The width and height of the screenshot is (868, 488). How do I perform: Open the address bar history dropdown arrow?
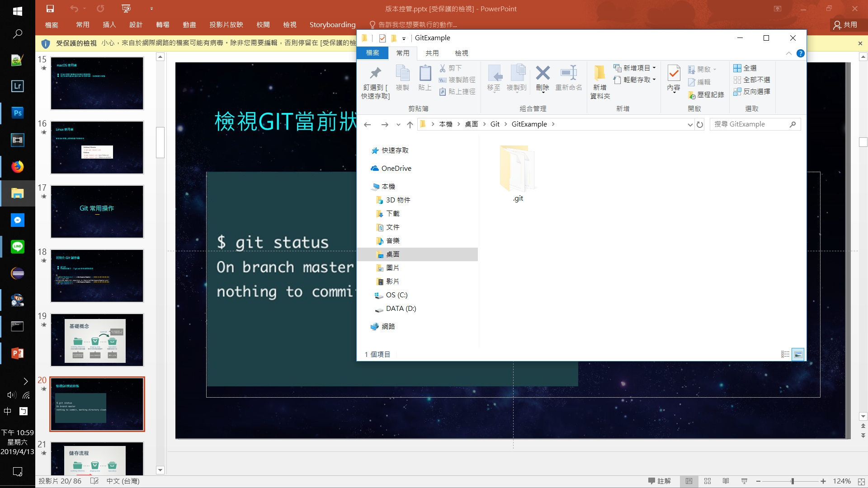click(x=690, y=125)
